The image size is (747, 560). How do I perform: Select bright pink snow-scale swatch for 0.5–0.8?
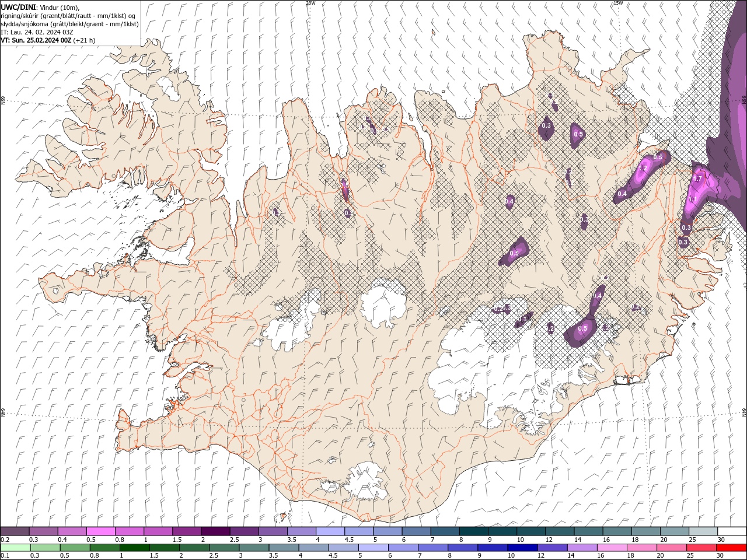pos(100,531)
